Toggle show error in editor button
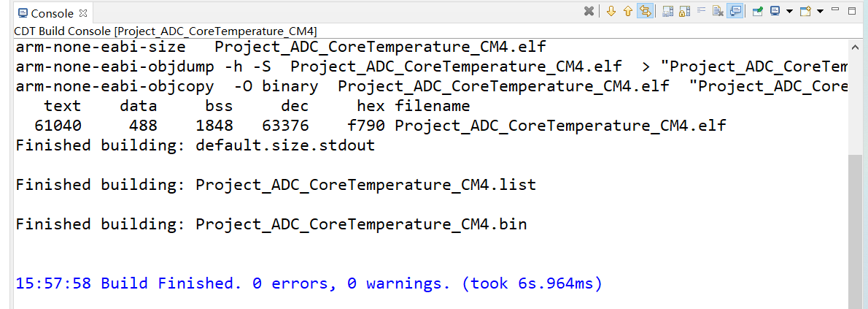 tap(644, 11)
